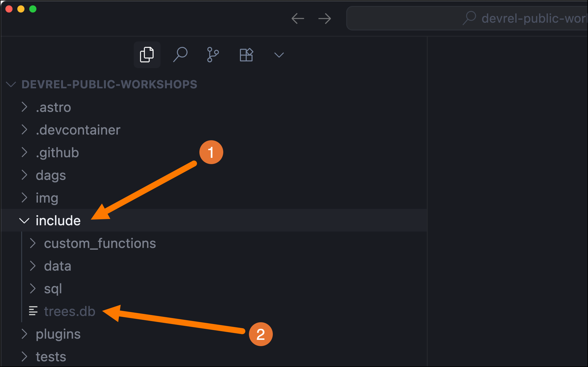Collapse the DEVREL-PUBLIC-WORKSHOPS root
Screen dimensions: 588x367
click(11, 84)
